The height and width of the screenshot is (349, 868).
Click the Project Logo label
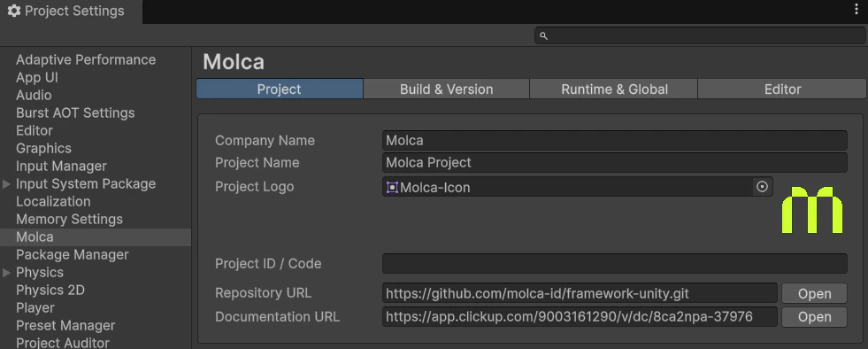[x=254, y=187]
